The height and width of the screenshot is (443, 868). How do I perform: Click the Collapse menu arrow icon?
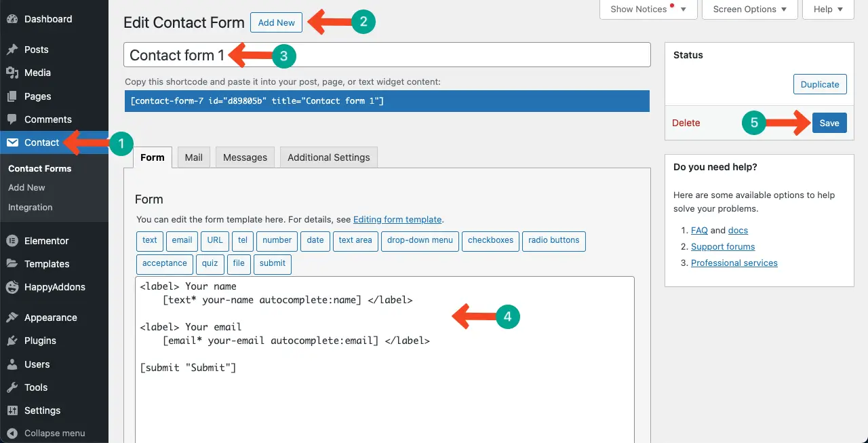click(x=12, y=433)
